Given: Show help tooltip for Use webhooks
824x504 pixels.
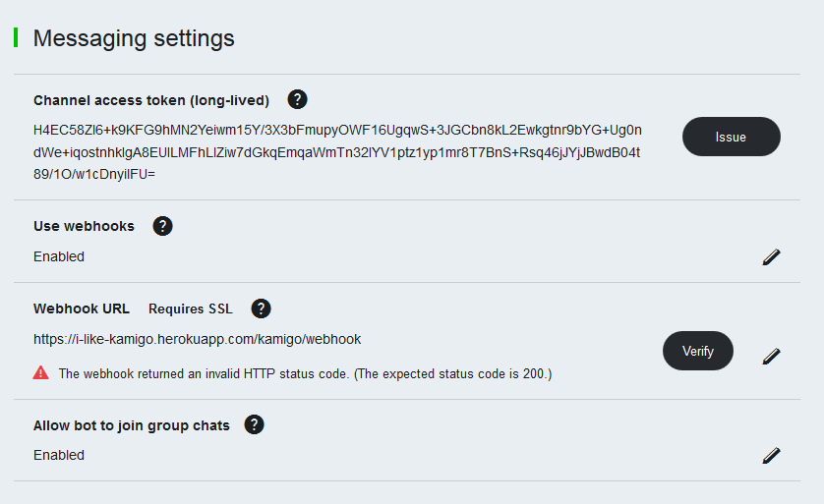Looking at the screenshot, I should tap(163, 226).
